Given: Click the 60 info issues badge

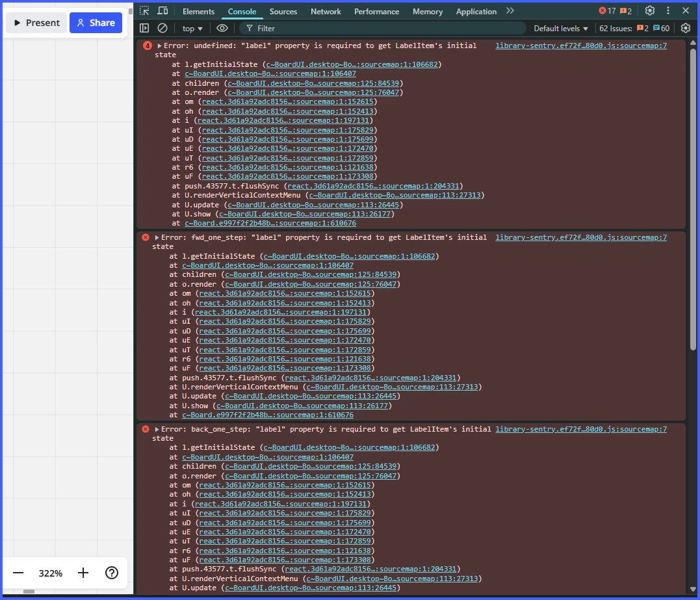Looking at the screenshot, I should pyautogui.click(x=661, y=29).
